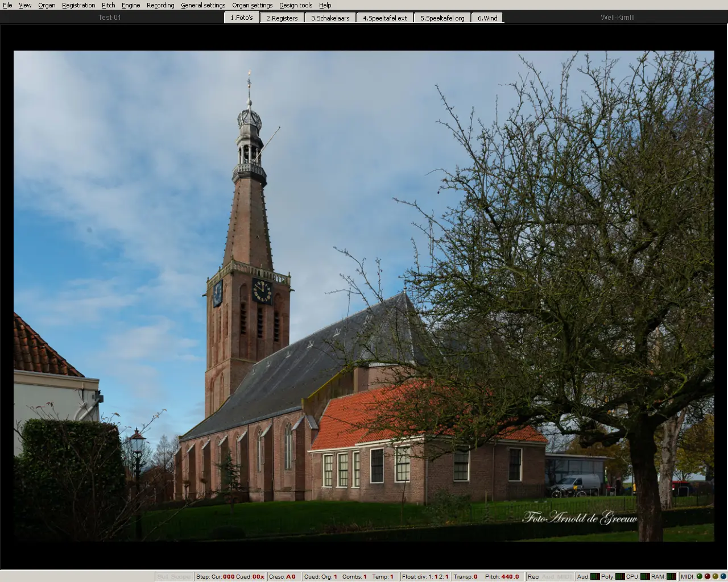Open the Registration menu
The image size is (728, 582).
[x=78, y=5]
